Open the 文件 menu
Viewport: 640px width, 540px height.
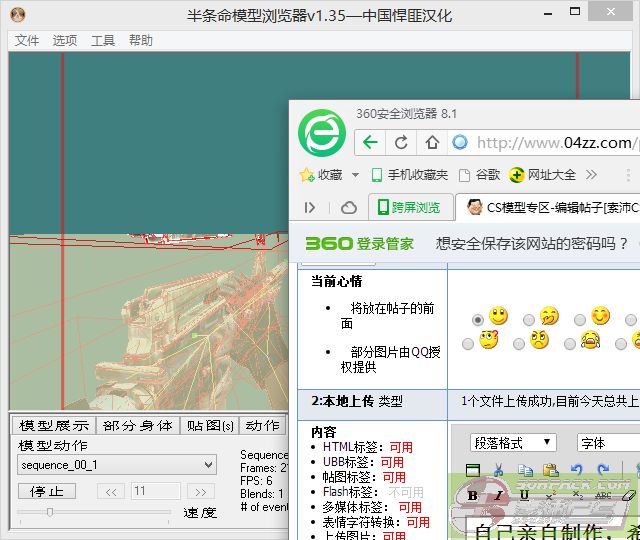[x=27, y=41]
